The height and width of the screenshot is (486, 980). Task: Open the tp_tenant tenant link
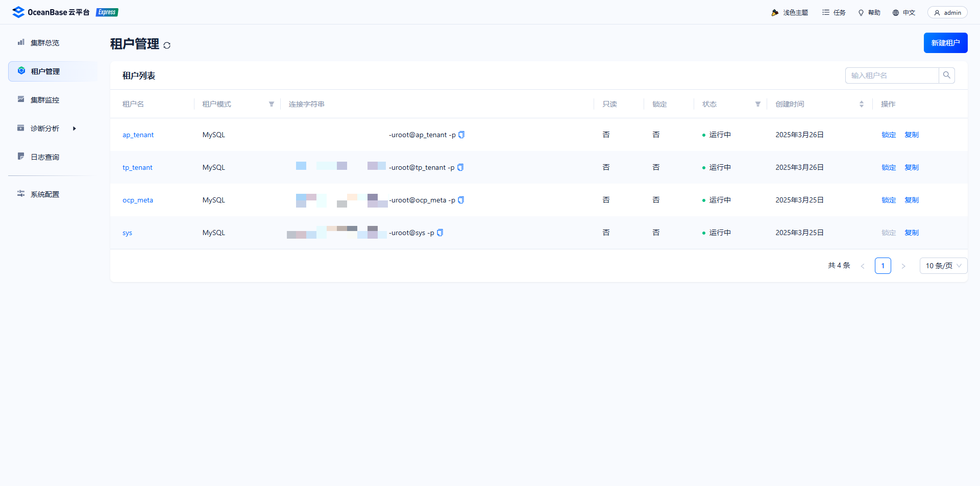(x=137, y=167)
